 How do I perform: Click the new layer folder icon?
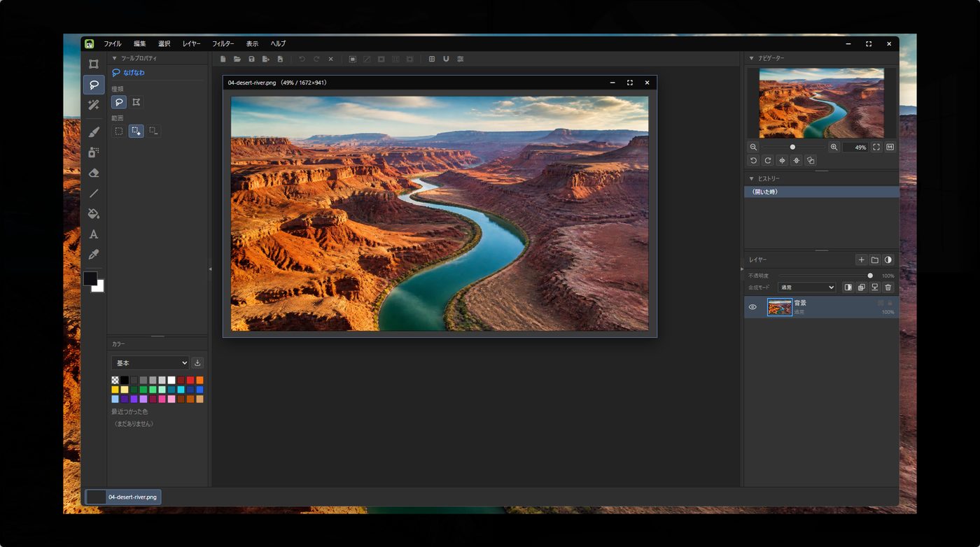(x=875, y=260)
